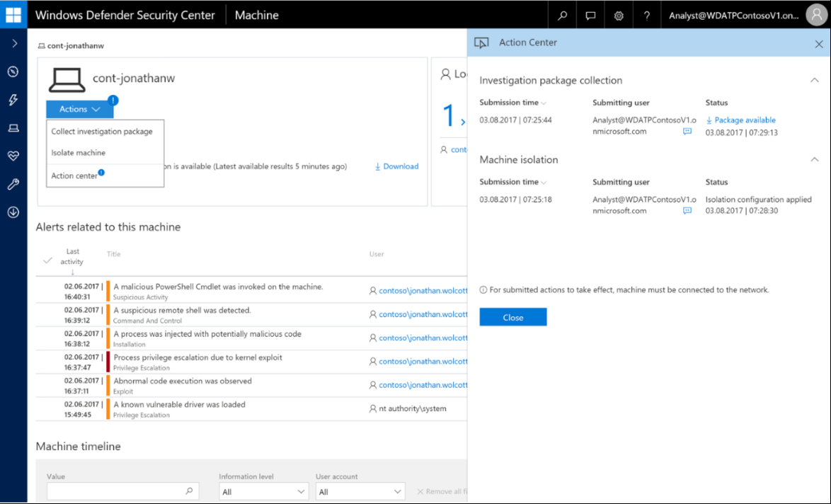This screenshot has height=504, width=831.
Task: Open the feedback chat icon in header
Action: [590, 15]
